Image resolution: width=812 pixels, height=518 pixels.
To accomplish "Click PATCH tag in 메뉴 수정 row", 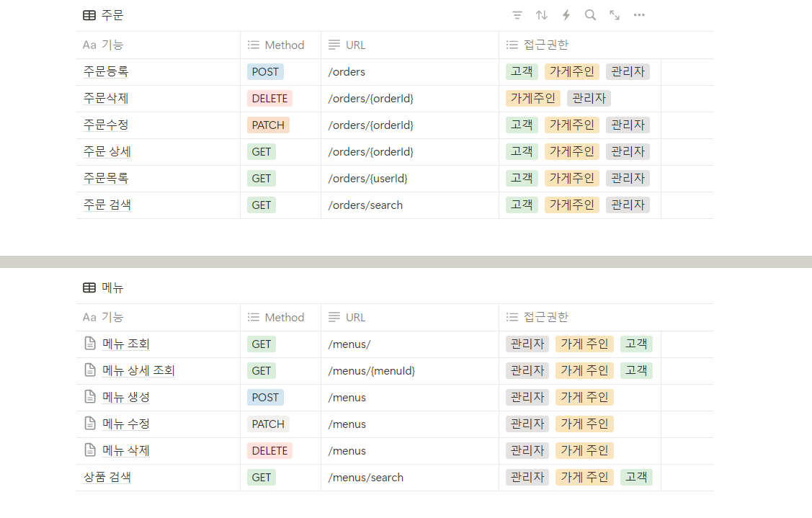I will pos(268,424).
